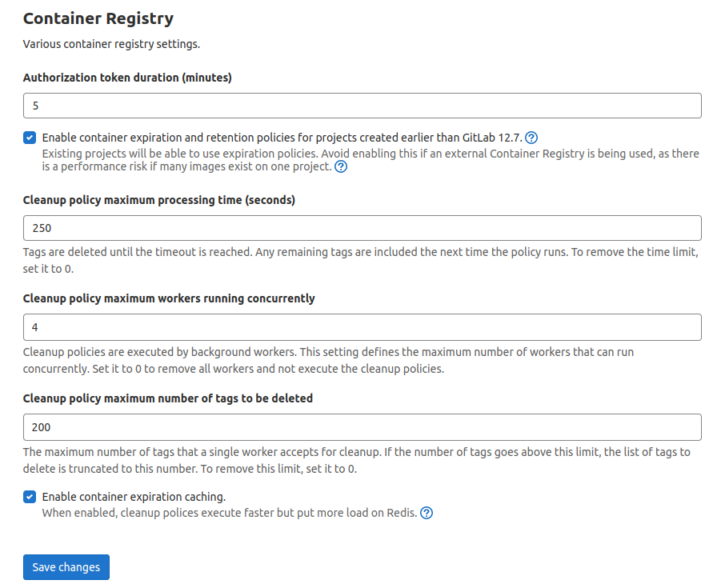The width and height of the screenshot is (709, 588).
Task: Click 'Cleanup policy maximum number of tags' label
Action: coord(168,398)
